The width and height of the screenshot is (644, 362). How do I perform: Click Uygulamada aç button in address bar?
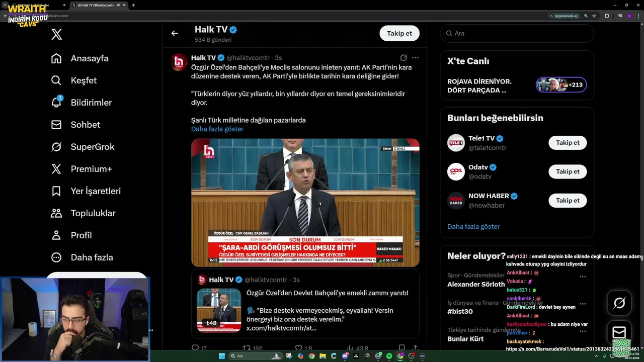tap(563, 16)
